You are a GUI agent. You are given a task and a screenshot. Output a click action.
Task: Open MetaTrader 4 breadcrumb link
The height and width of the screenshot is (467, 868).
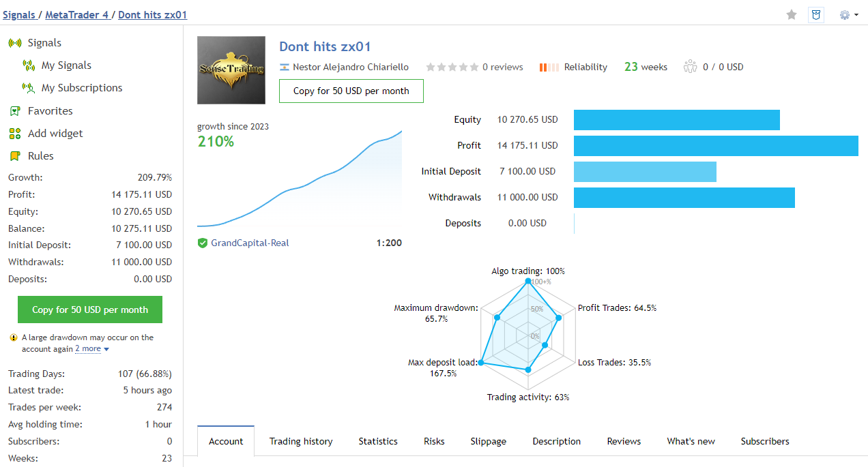pos(77,14)
